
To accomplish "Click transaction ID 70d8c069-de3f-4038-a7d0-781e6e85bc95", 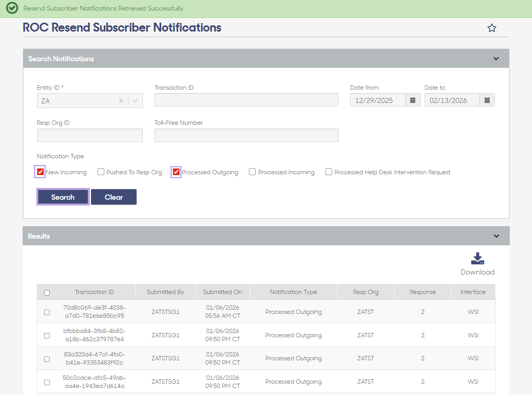I will 94,312.
